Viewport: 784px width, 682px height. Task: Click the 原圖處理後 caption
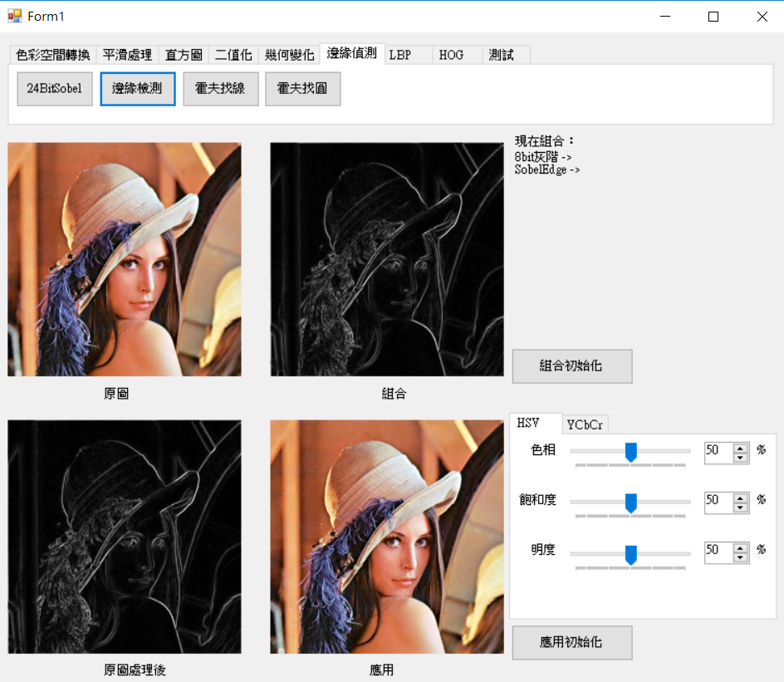(x=135, y=670)
